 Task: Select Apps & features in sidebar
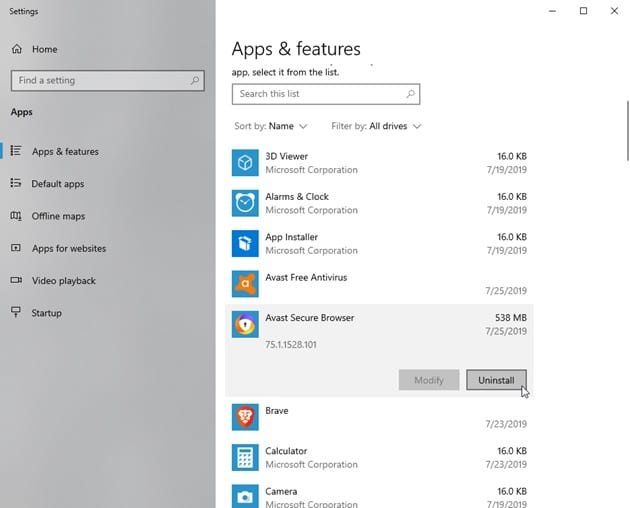[65, 152]
